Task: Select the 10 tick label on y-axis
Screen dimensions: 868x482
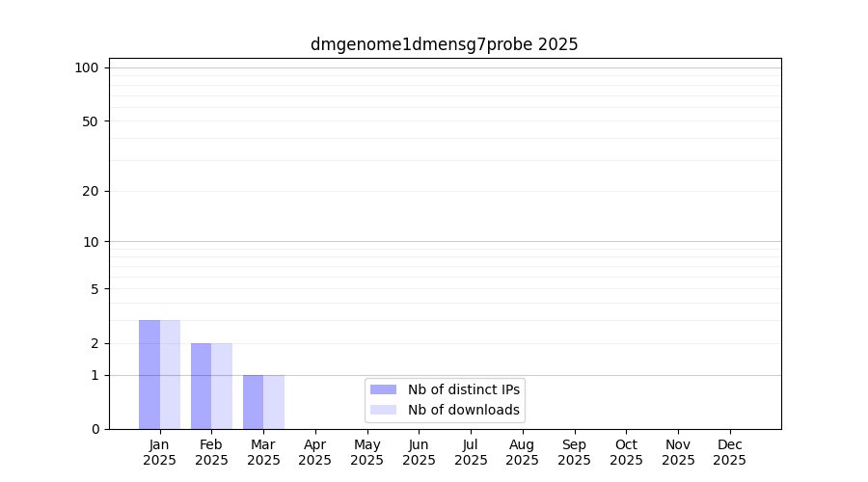Action: point(91,242)
